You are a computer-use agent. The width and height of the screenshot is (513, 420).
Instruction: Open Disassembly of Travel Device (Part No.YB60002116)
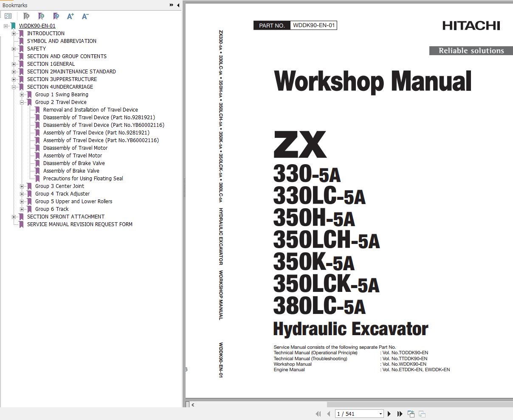coord(104,125)
